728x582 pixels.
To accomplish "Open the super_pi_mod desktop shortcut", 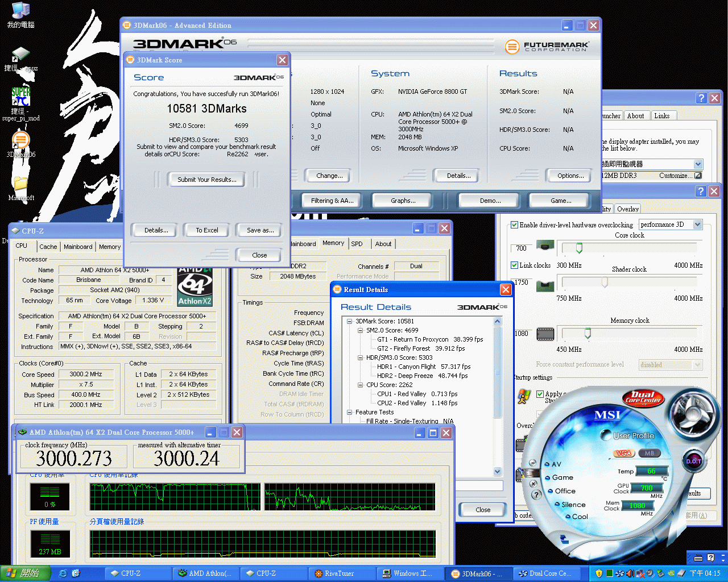I will tap(20, 97).
